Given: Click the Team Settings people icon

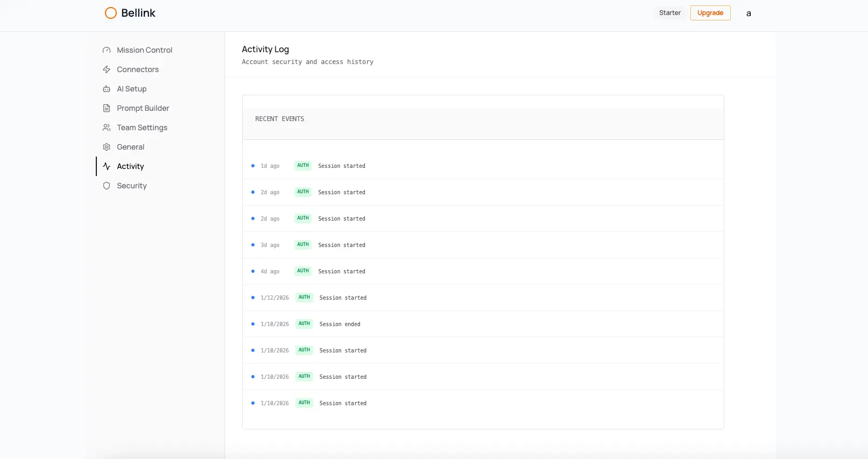Looking at the screenshot, I should [x=107, y=128].
